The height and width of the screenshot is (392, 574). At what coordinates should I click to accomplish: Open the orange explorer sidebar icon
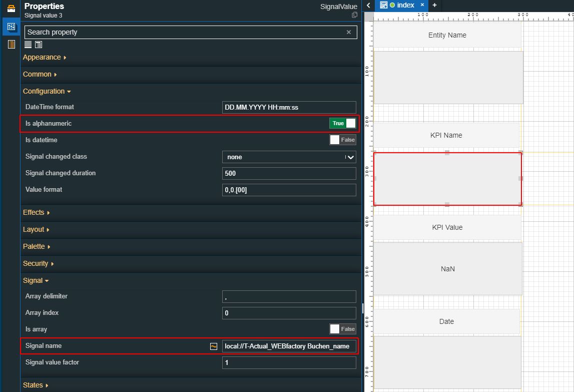click(12, 45)
